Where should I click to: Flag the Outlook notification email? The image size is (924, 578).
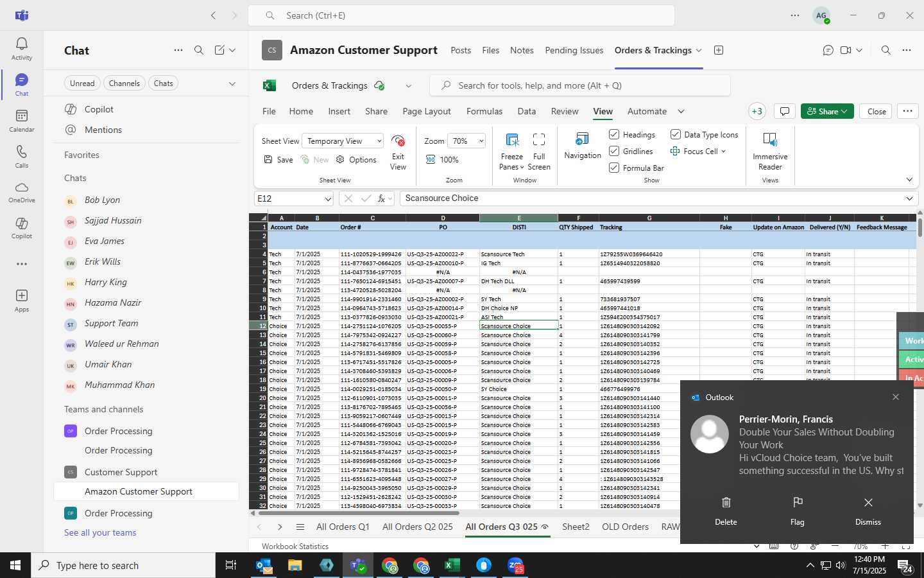(798, 511)
